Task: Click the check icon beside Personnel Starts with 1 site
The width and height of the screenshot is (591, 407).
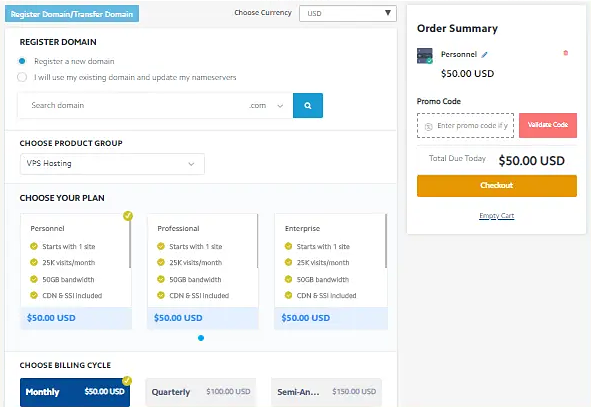Action: click(x=34, y=246)
